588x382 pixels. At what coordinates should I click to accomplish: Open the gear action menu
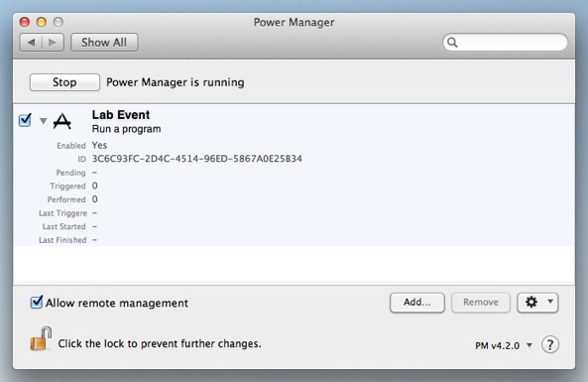pyautogui.click(x=537, y=303)
